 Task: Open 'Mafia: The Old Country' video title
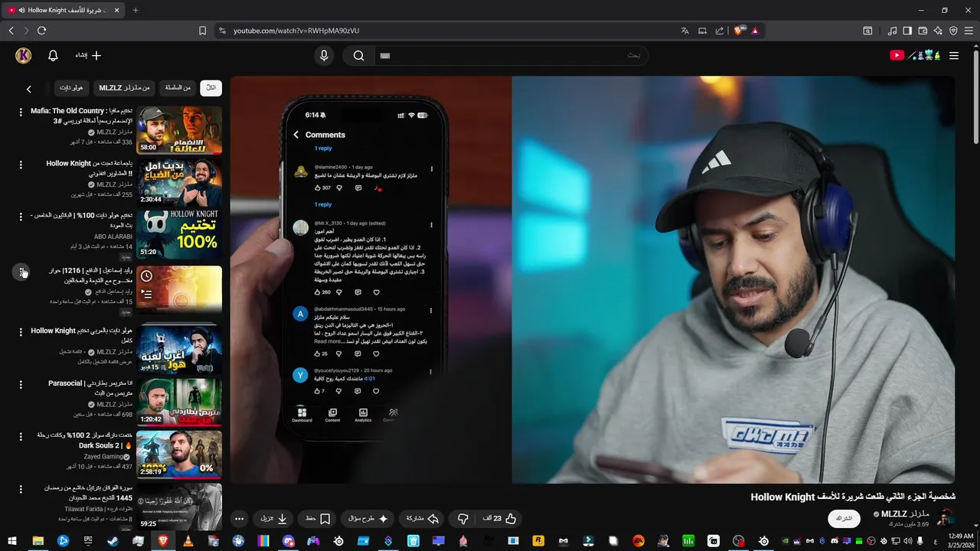coord(81,116)
